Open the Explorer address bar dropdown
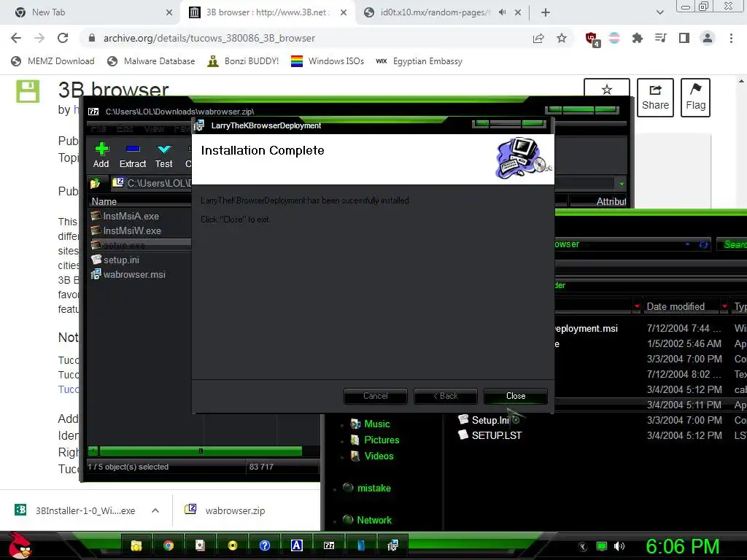This screenshot has height=560, width=747. (687, 244)
